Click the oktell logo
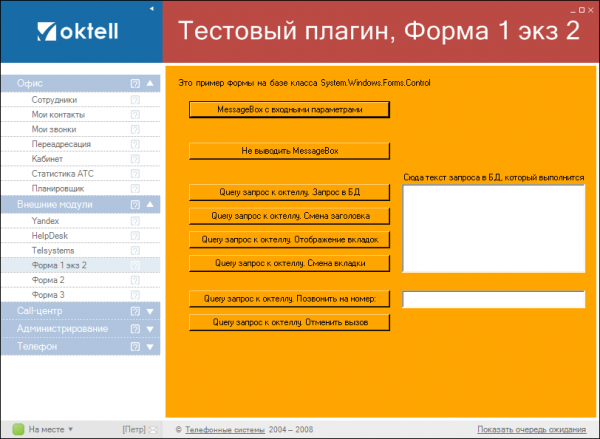The image size is (600, 439). [x=77, y=31]
